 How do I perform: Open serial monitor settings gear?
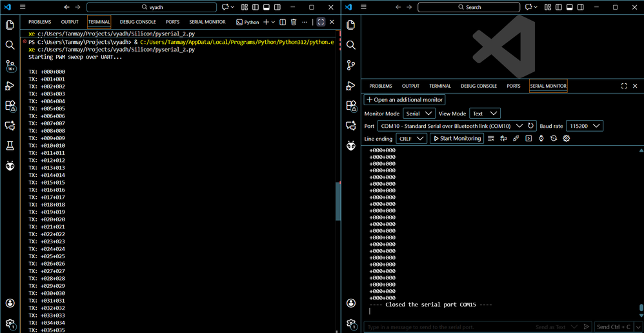coord(567,138)
